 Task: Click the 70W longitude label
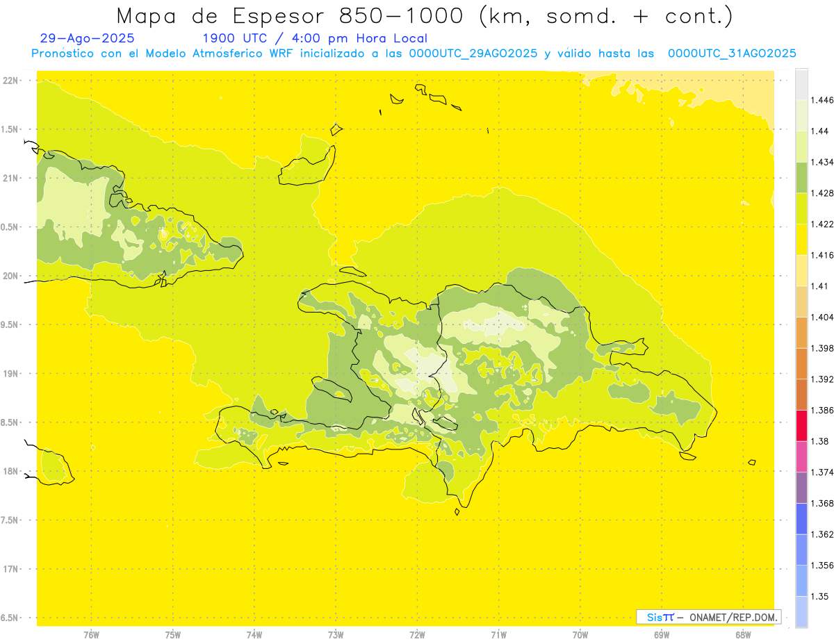pos(580,635)
